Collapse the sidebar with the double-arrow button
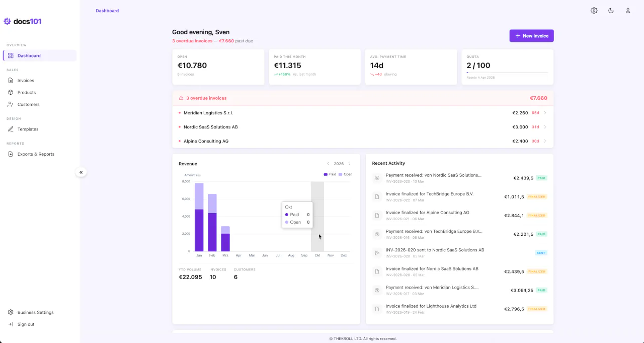Screen dimensions: 644x343 click(81, 172)
